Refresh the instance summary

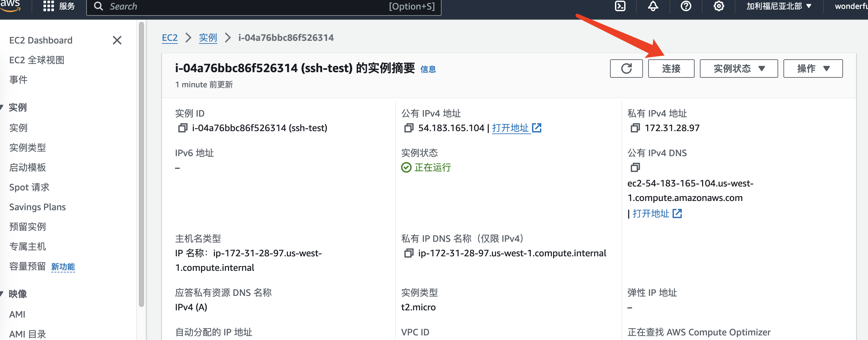point(626,69)
